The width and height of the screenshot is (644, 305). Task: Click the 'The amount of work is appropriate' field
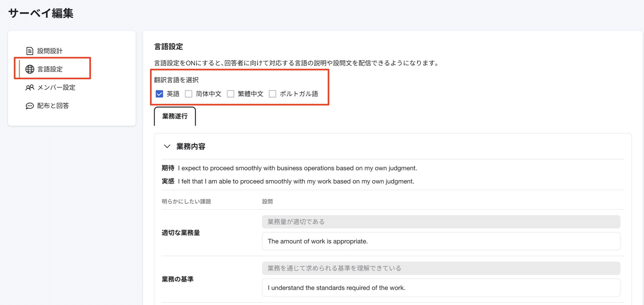pos(441,241)
